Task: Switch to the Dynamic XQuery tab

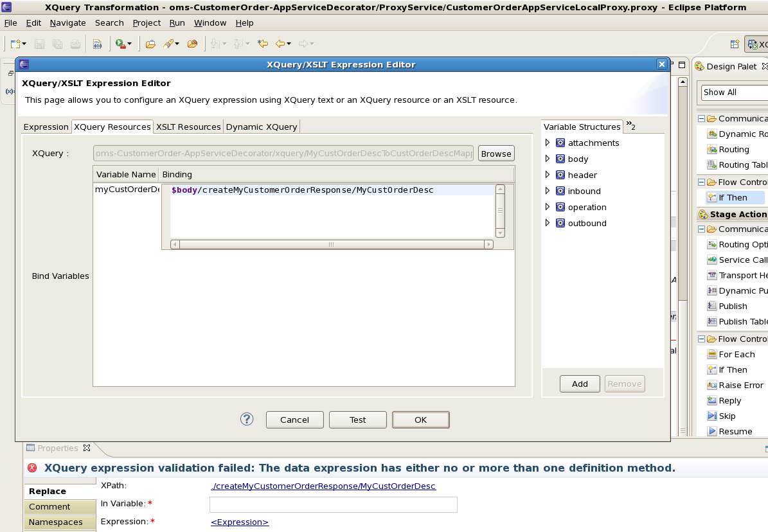Action: [262, 127]
